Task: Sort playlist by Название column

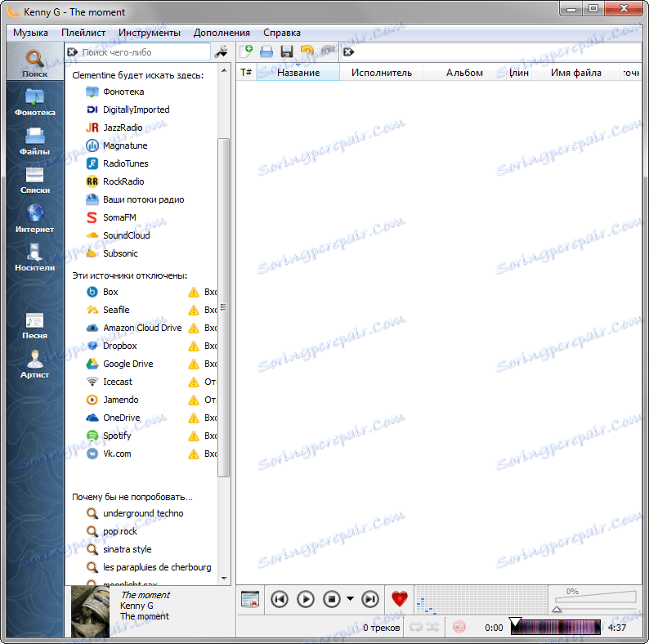Action: click(298, 73)
